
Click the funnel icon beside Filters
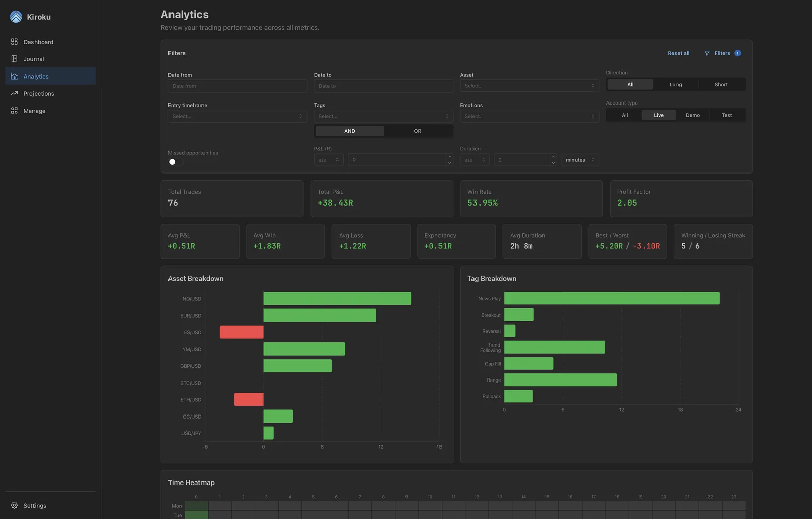707,53
